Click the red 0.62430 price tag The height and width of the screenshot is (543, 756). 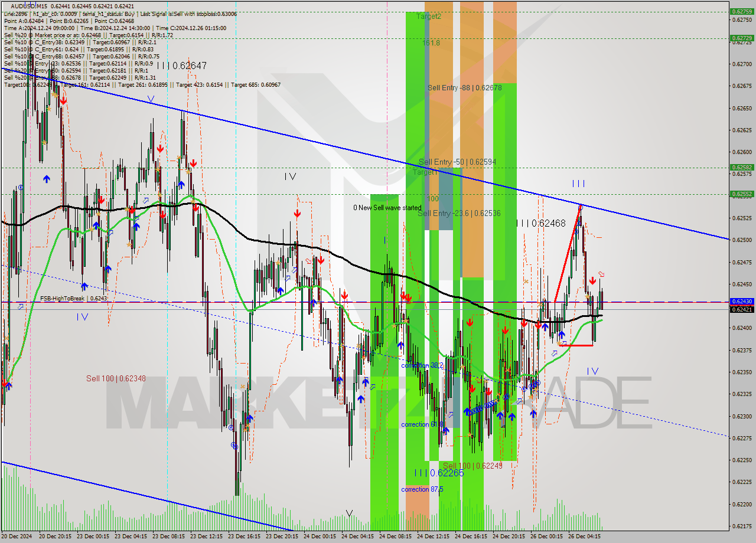tap(741, 301)
